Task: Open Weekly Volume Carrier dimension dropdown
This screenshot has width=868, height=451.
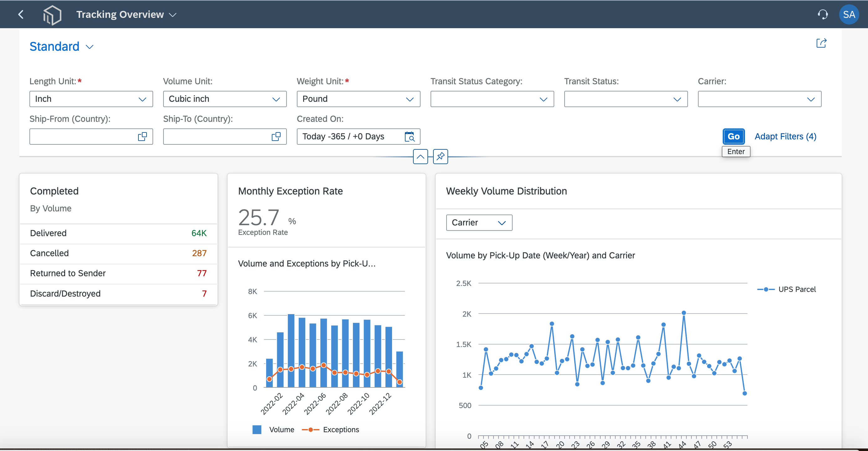Action: coord(479,223)
